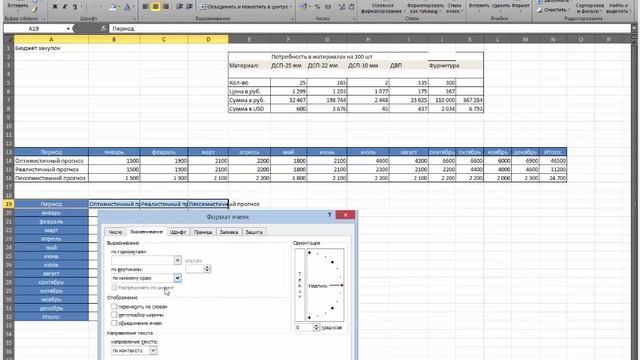Click the percent style icon
Screen dimensions: 640x360
click(x=318, y=7)
